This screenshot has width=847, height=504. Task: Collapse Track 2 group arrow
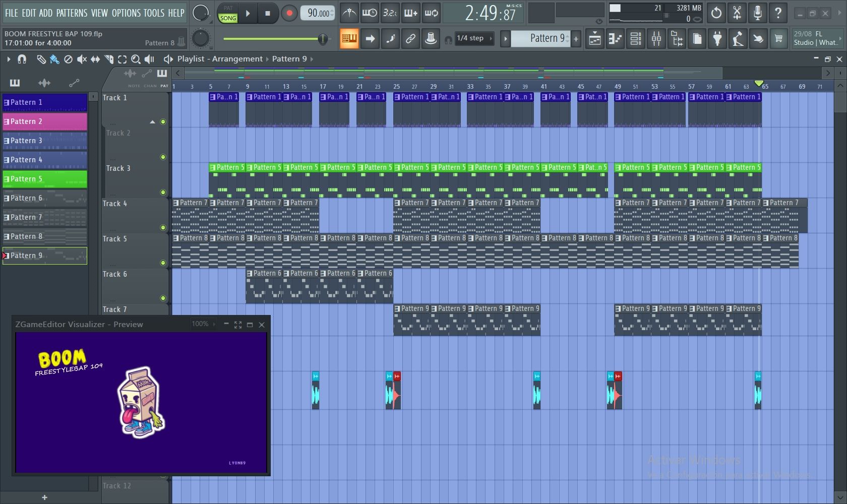coord(152,122)
